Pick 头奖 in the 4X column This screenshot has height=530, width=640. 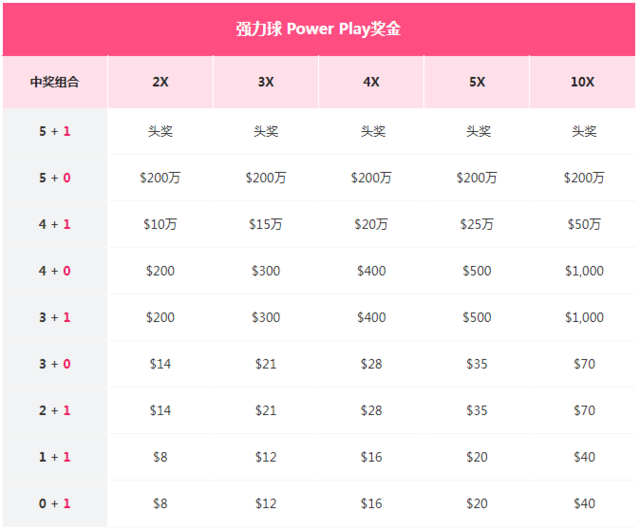tap(373, 131)
